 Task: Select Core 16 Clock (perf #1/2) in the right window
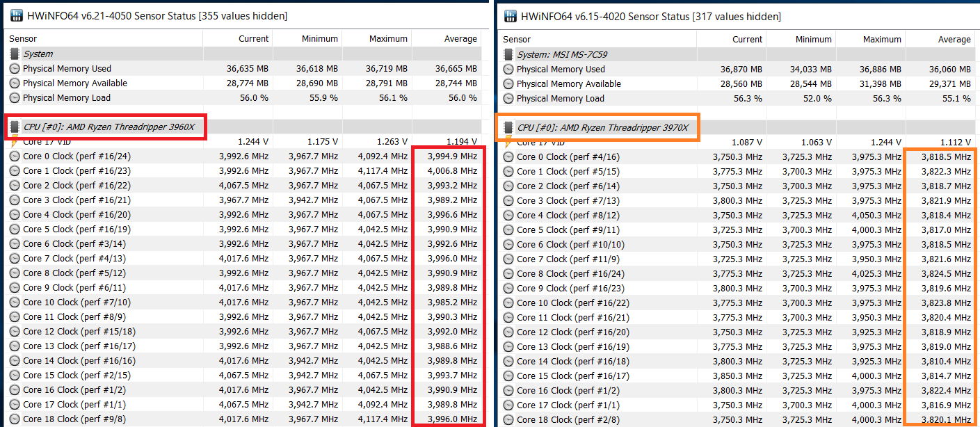tap(737, 390)
